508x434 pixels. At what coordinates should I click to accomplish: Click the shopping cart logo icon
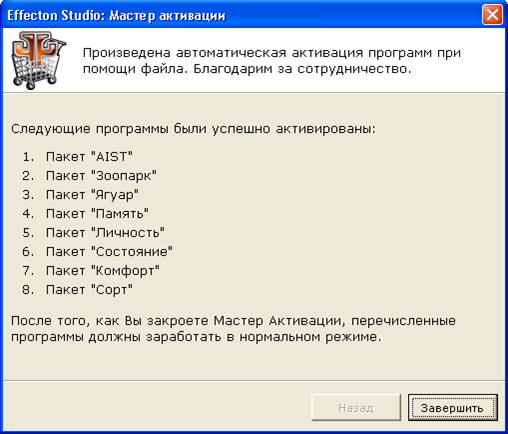(x=38, y=60)
